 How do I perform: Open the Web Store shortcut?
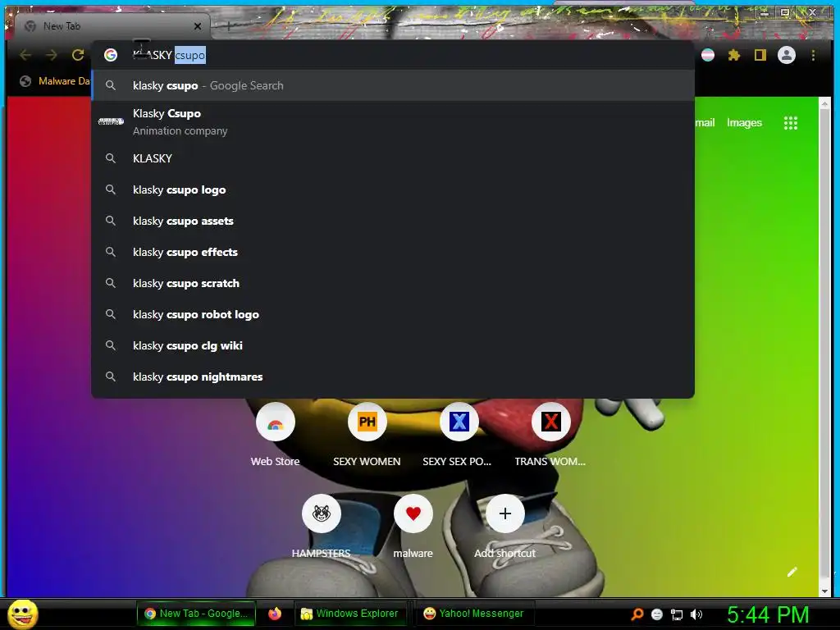tap(276, 422)
